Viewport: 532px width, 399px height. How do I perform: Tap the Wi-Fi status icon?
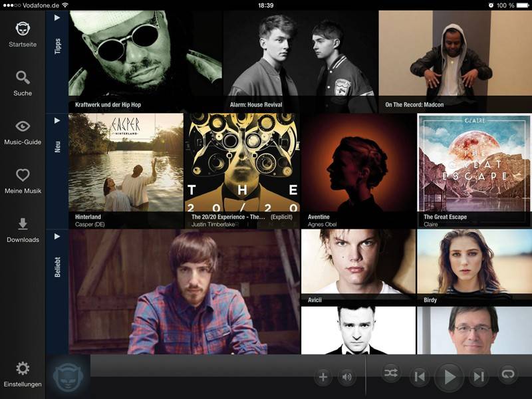65,5
